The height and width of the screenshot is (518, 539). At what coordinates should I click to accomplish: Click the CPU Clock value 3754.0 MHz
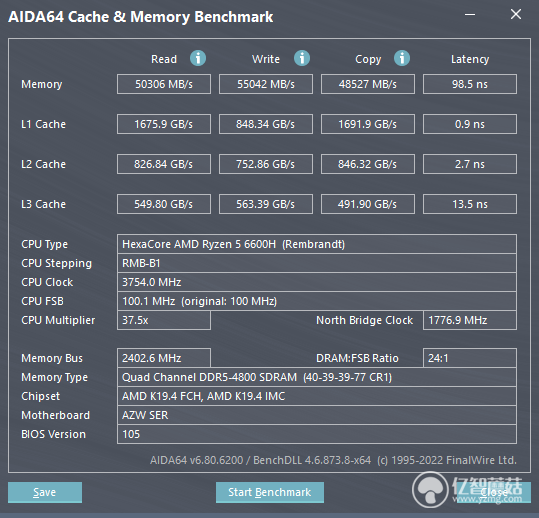click(317, 282)
